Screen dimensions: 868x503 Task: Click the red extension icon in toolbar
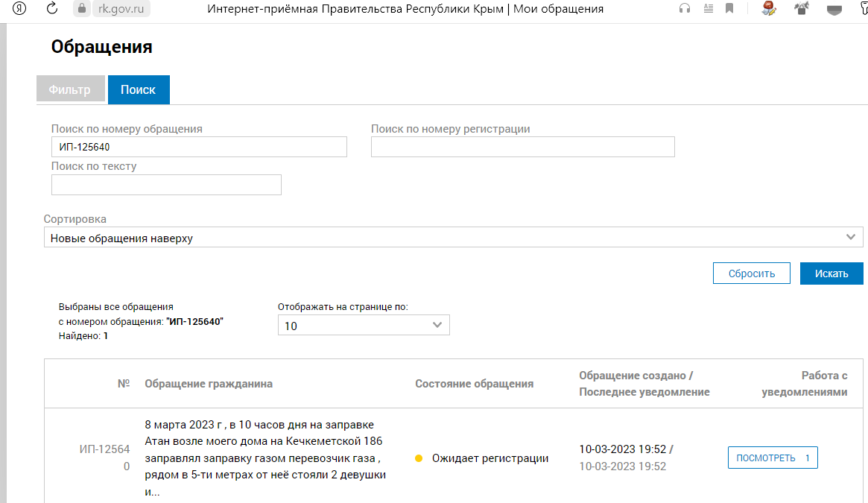(x=769, y=9)
